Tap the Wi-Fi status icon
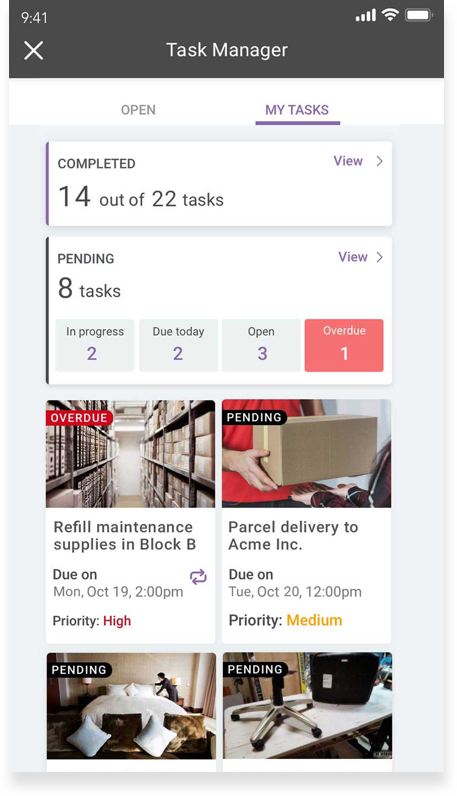Screen dimensions: 457x796 (390, 15)
